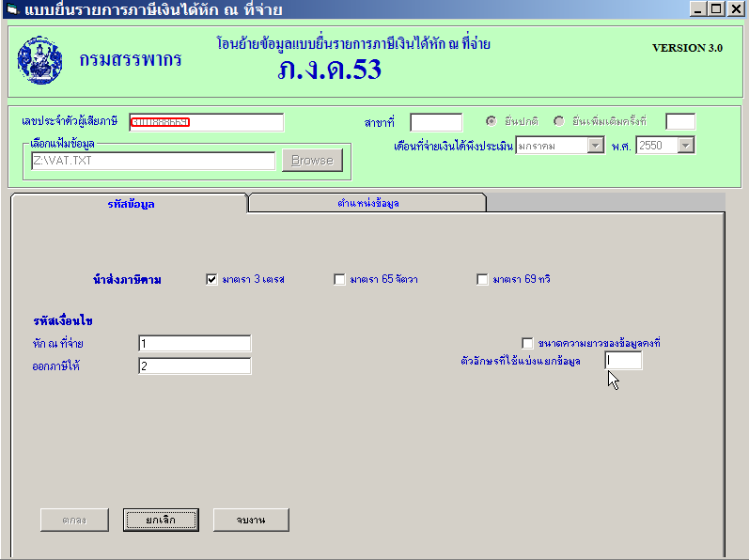Click the กรมสรรพากร Revenue Department logo
Viewport: 749px width, 560px height.
39,60
